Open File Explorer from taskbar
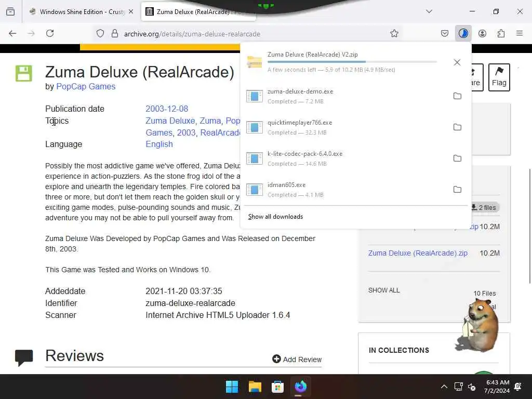 coord(255,387)
